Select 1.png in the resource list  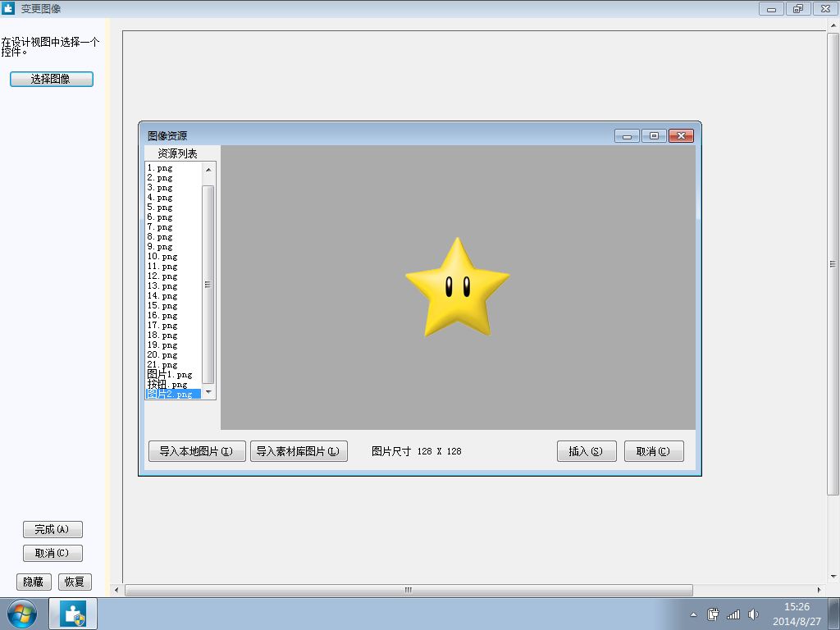click(173, 167)
